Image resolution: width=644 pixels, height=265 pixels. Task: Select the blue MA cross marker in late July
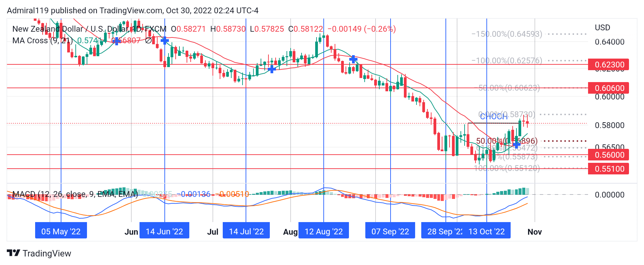click(x=272, y=69)
